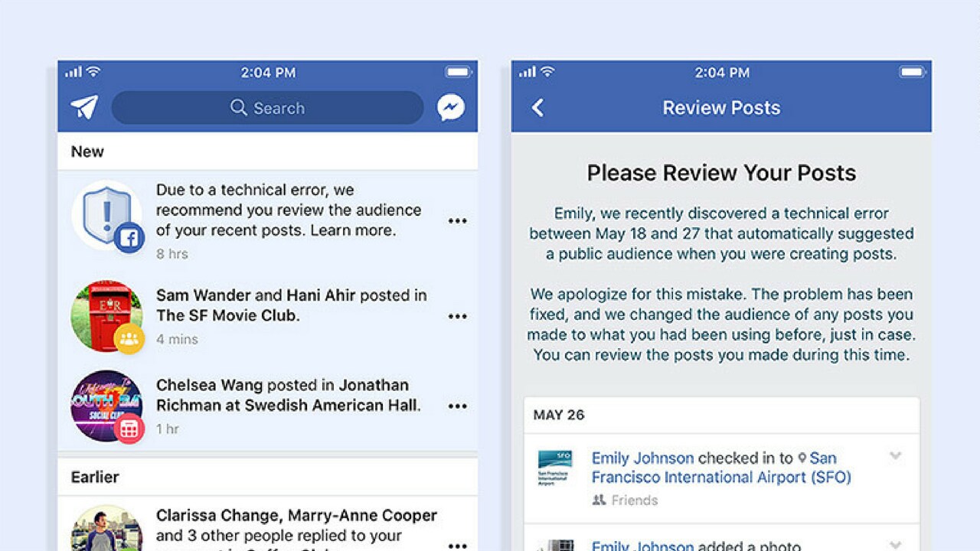Open options for SF Movie Club notification
Screen dimensions: 980x551
point(458,316)
